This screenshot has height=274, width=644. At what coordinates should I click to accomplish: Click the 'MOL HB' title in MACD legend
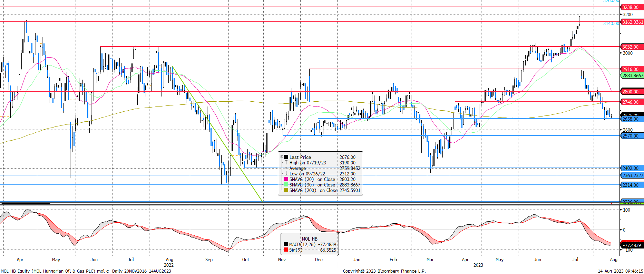(310, 239)
